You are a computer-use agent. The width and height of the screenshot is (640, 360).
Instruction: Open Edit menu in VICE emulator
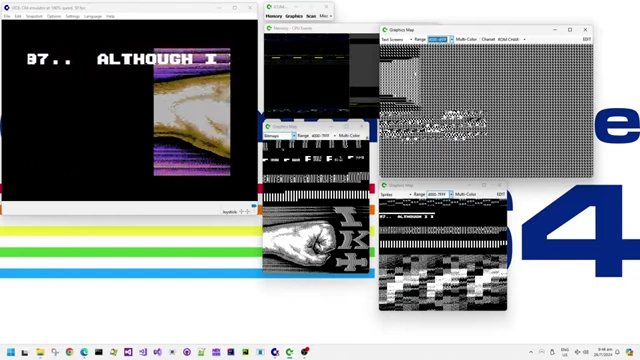point(18,16)
